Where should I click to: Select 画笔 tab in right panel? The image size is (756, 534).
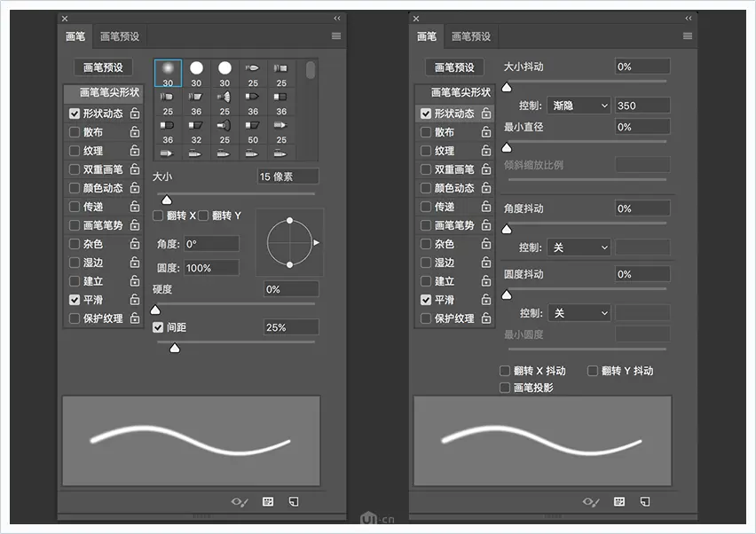pyautogui.click(x=427, y=36)
